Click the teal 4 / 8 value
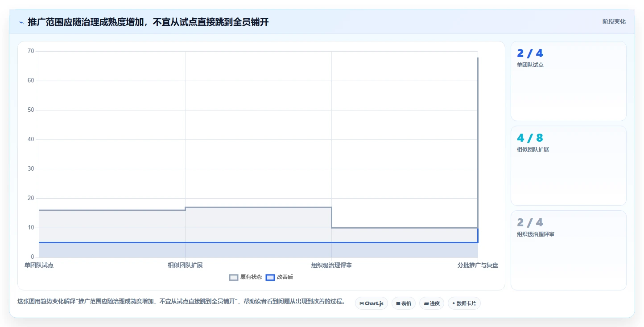The height and width of the screenshot is (327, 644). coord(530,138)
